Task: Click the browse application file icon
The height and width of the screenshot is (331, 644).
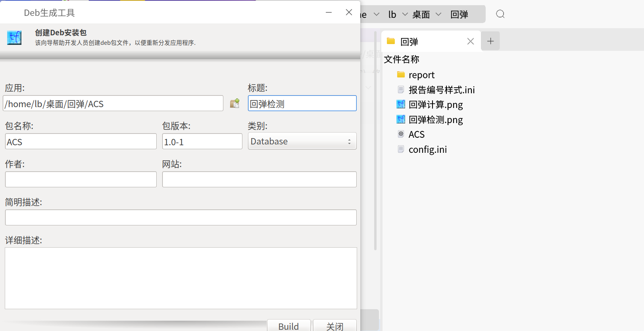Action: pyautogui.click(x=235, y=103)
